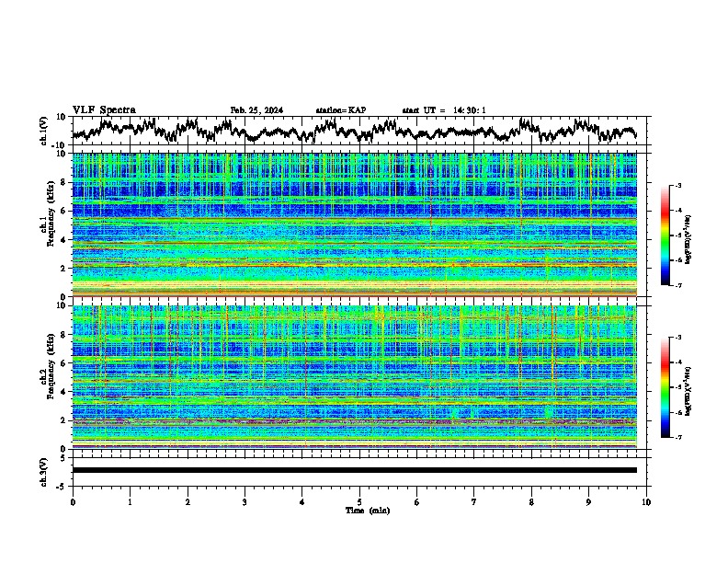Click time axis tick label '6'
The width and height of the screenshot is (728, 563).
[417, 502]
